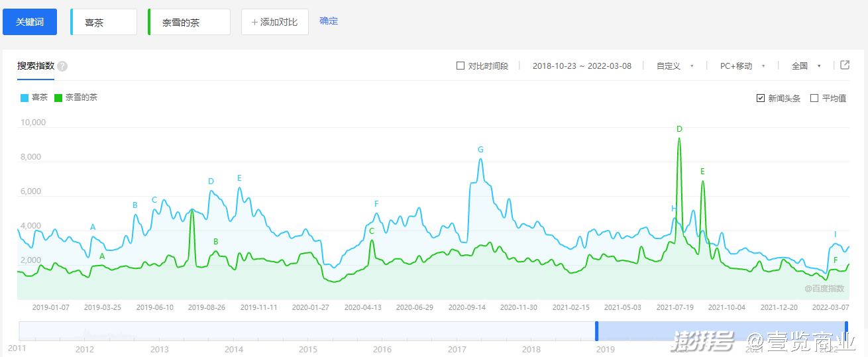Click the blue 喜茶 legend square
This screenshot has height=357, width=868.
pos(25,98)
